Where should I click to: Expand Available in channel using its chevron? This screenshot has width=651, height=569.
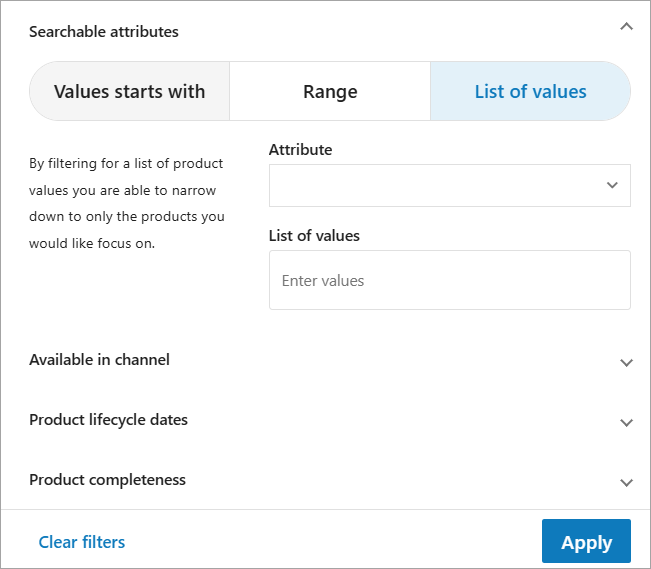pos(626,362)
